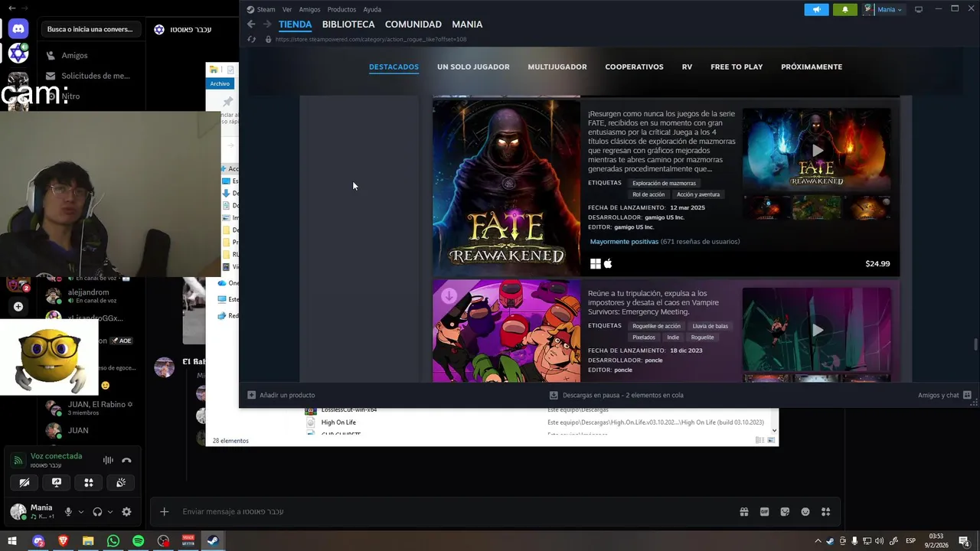Click tag Rol de acción
Image resolution: width=980 pixels, height=551 pixels.
[648, 194]
